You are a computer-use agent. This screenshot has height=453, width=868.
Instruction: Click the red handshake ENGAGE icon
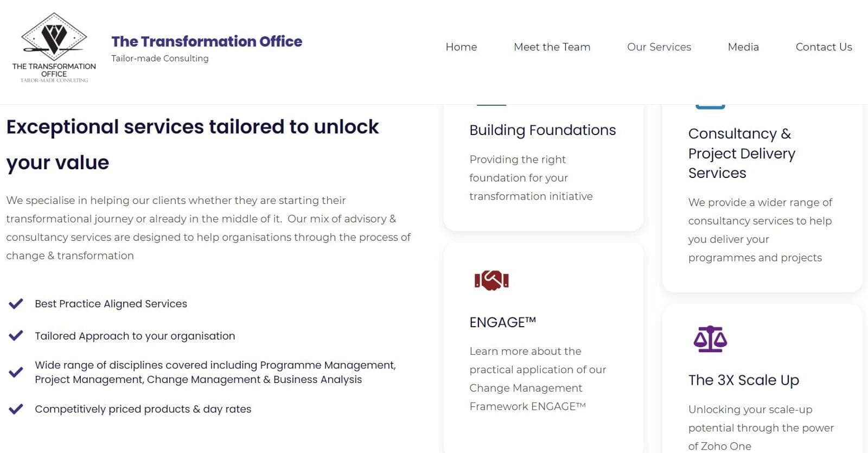(x=492, y=280)
